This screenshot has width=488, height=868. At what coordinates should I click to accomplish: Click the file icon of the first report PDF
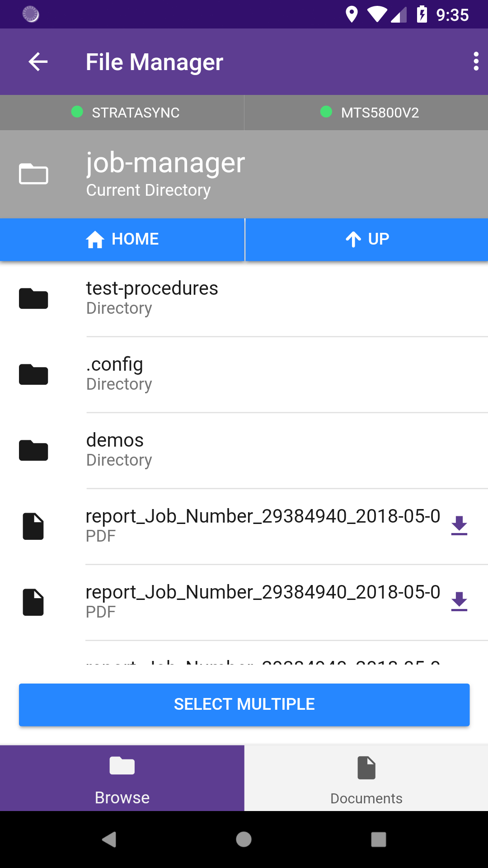click(33, 526)
